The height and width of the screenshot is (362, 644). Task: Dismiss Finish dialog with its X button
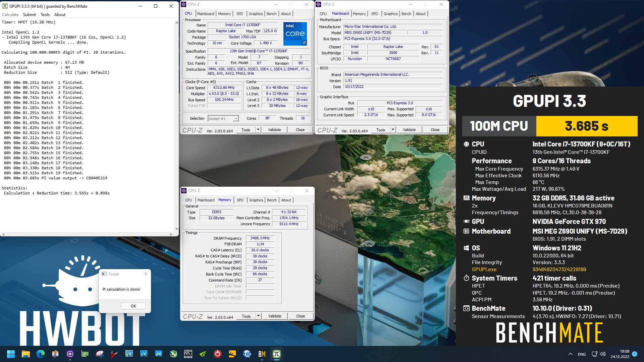(146, 274)
